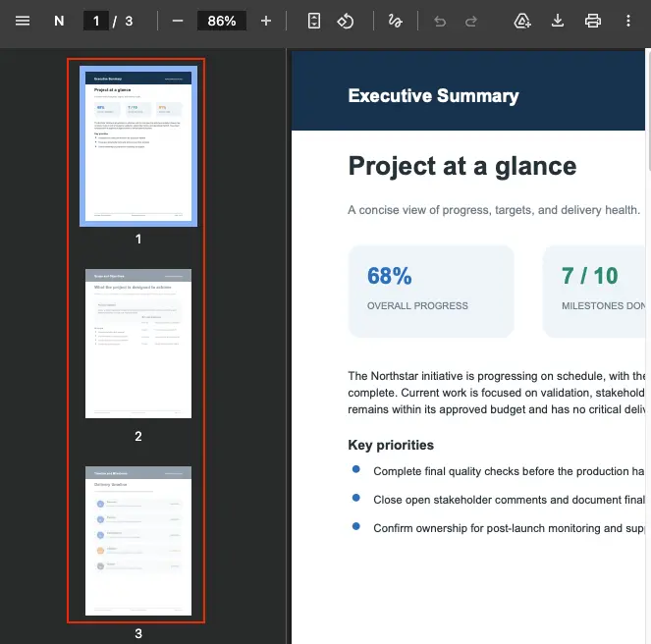Click the 7 / 10 milestones card
The width and height of the screenshot is (651, 644).
(594, 291)
